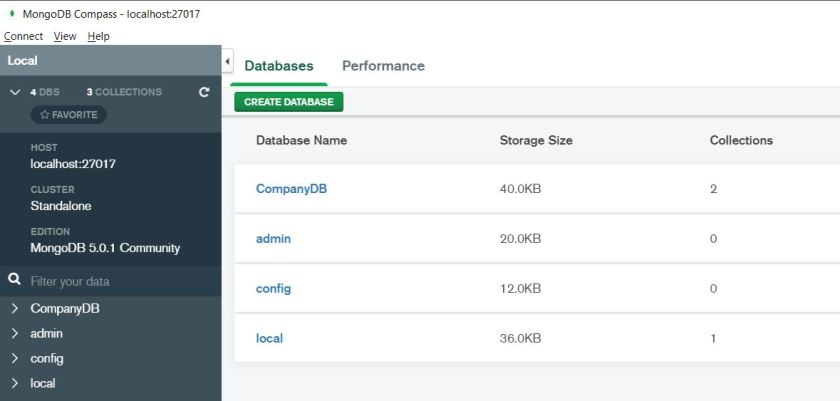Select the Databases tab

tap(279, 66)
